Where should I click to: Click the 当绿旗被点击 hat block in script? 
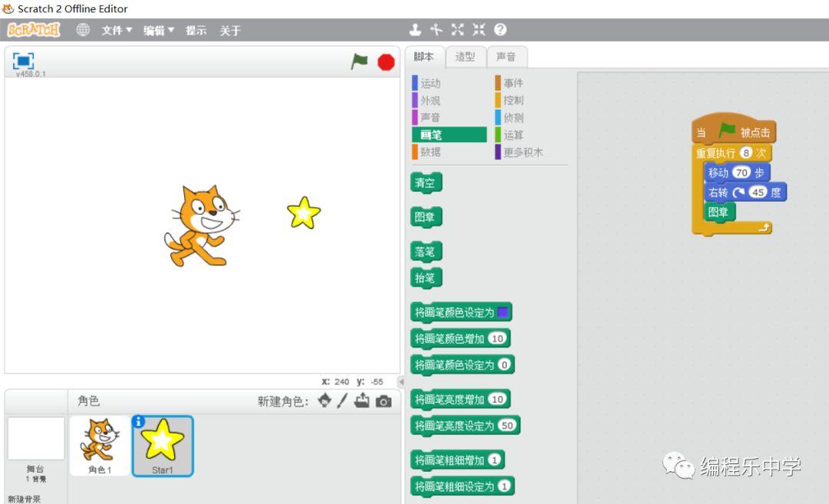click(734, 130)
